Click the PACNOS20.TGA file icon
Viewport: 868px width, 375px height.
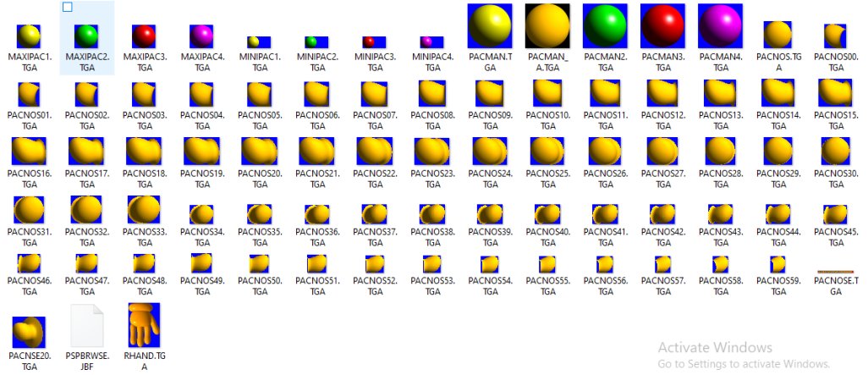click(259, 151)
